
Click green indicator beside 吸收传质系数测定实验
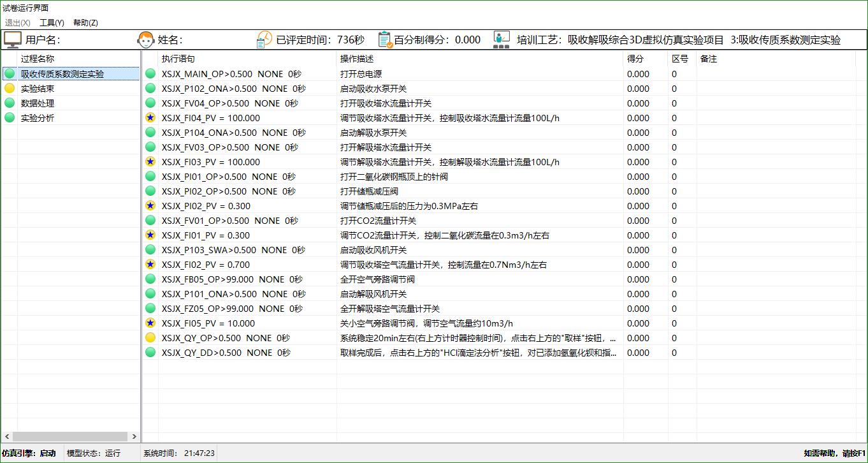pyautogui.click(x=9, y=73)
